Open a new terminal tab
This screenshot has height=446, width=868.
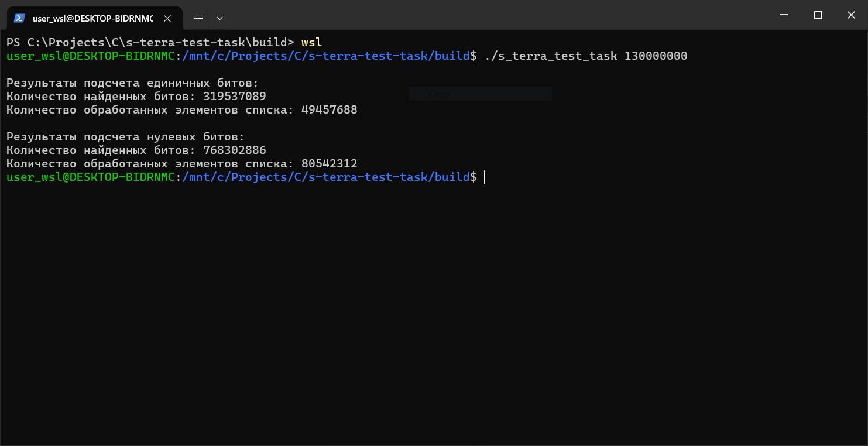[x=198, y=19]
